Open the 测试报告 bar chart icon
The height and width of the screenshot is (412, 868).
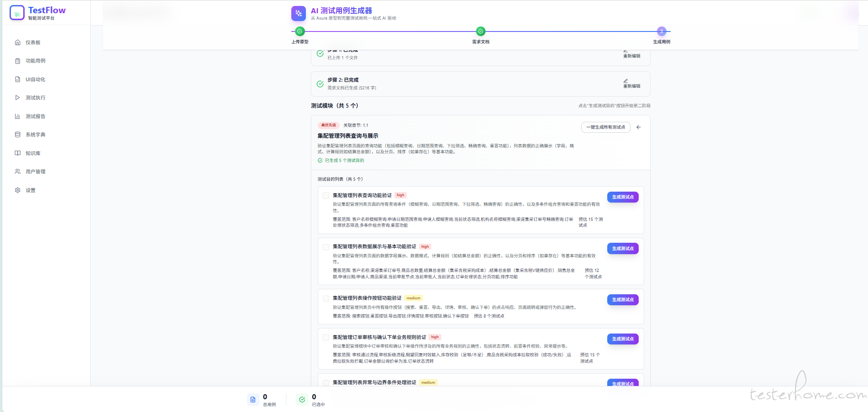(18, 116)
